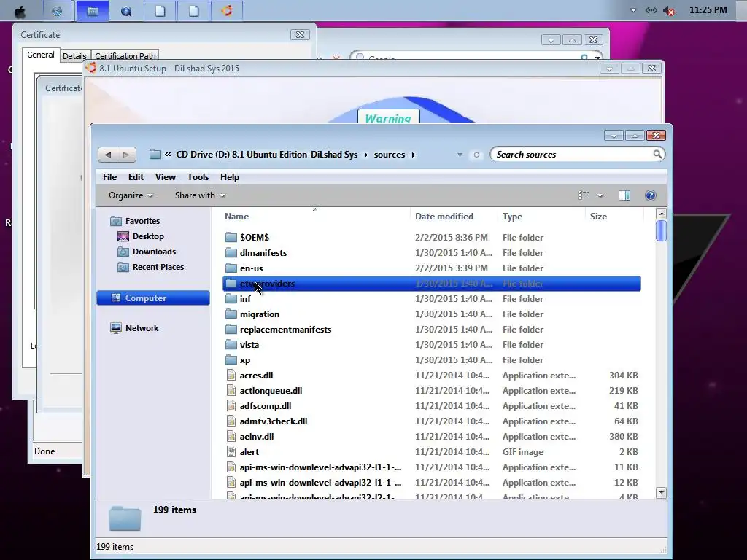Click the globe icon in top taskbar

coord(57,11)
